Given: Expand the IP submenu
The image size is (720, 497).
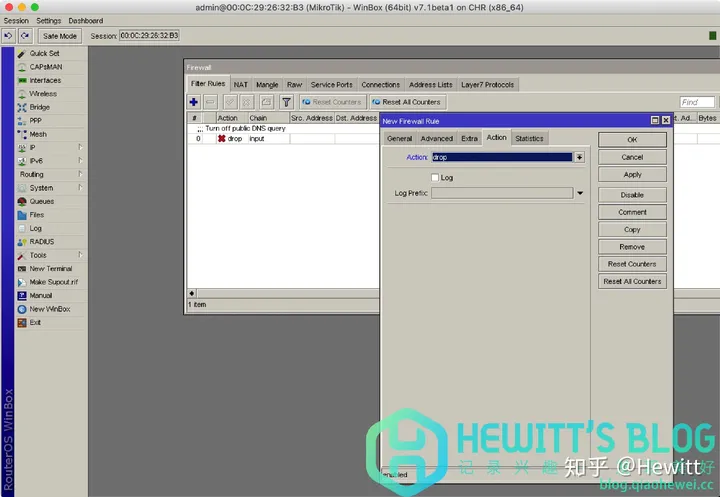Looking at the screenshot, I should pyautogui.click(x=80, y=147).
